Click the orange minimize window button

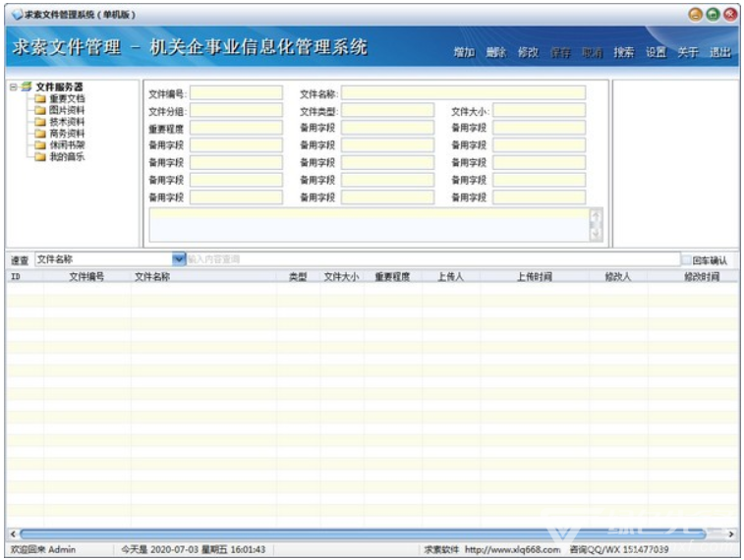(696, 15)
